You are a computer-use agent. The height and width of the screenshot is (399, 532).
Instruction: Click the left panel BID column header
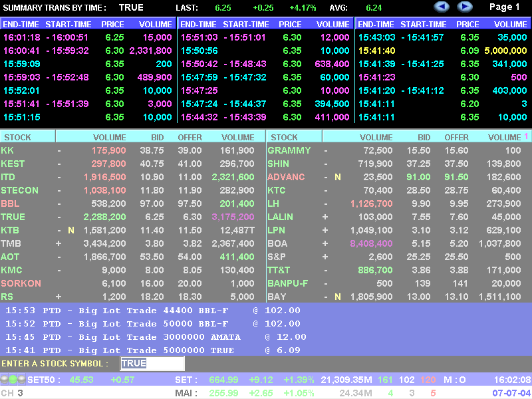coord(158,138)
